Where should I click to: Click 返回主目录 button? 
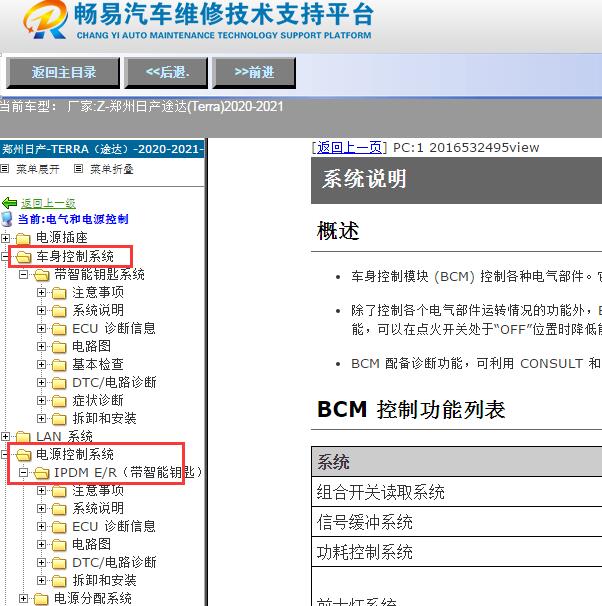[63, 73]
